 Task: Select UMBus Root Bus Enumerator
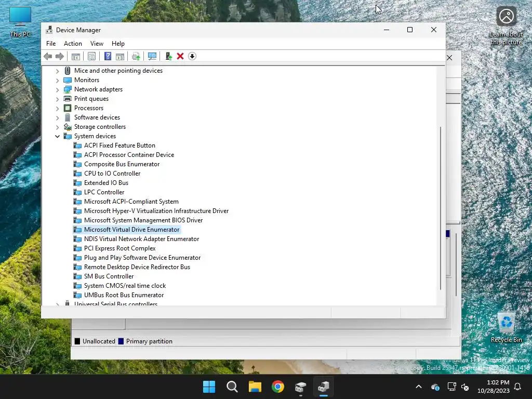[124, 295]
